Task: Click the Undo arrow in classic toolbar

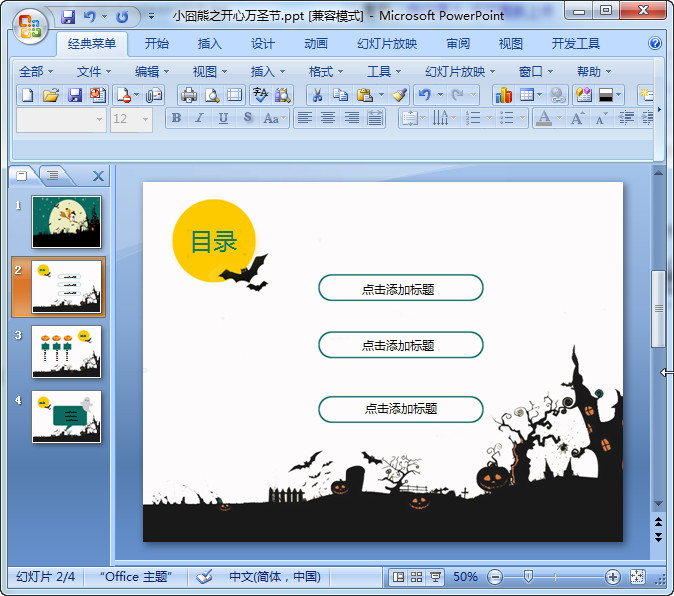Action: pos(425,95)
